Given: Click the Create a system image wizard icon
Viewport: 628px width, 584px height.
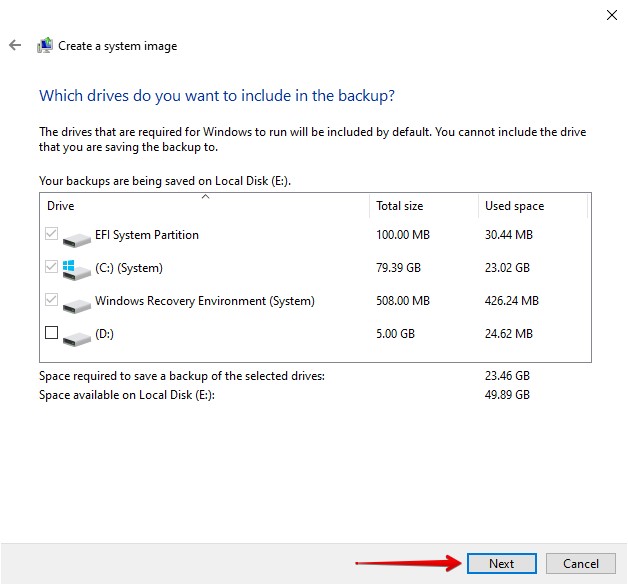Looking at the screenshot, I should [x=45, y=45].
